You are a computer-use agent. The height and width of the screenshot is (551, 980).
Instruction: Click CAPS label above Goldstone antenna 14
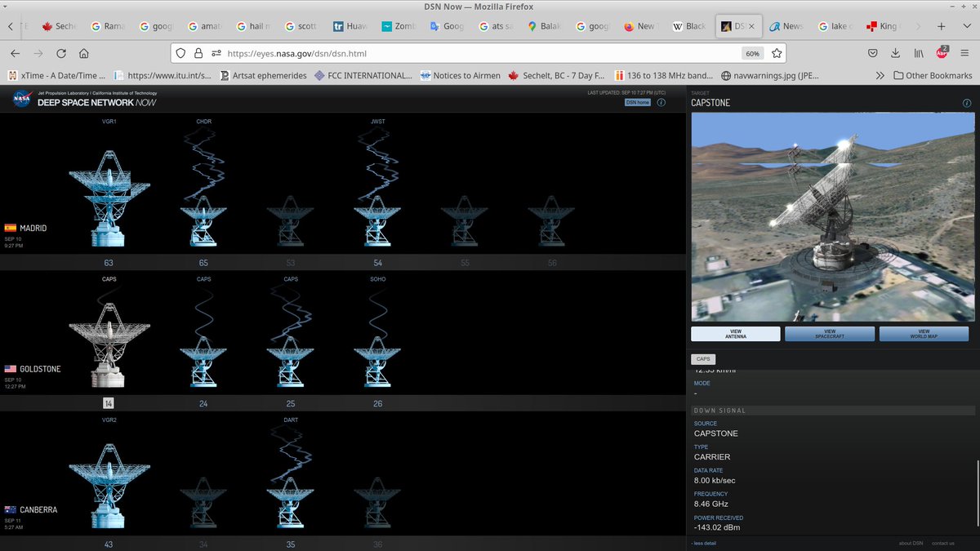pos(109,279)
